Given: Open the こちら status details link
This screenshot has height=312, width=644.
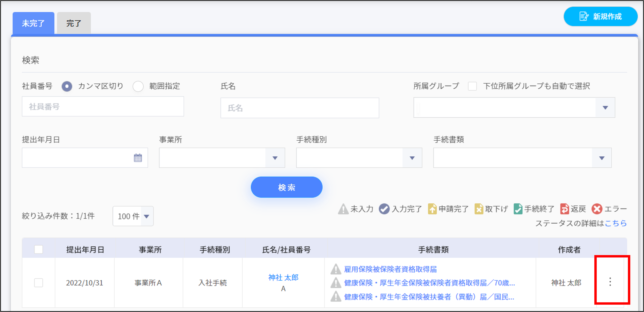Looking at the screenshot, I should pos(616,223).
